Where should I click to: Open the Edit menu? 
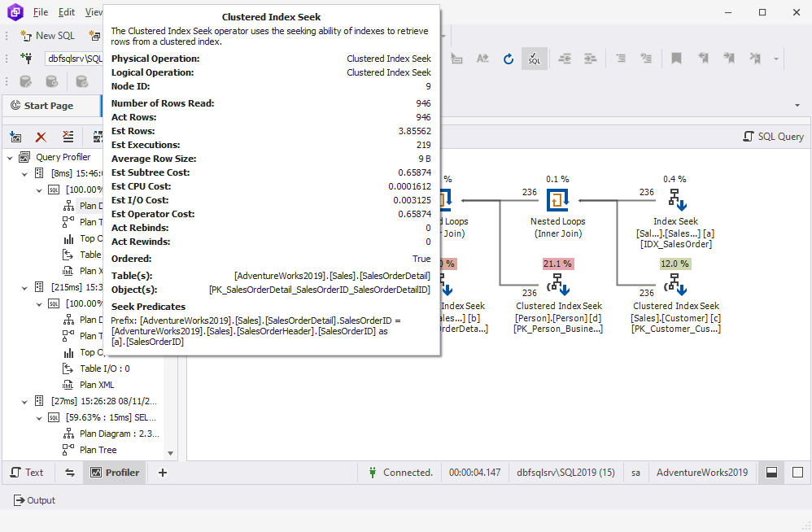click(66, 12)
